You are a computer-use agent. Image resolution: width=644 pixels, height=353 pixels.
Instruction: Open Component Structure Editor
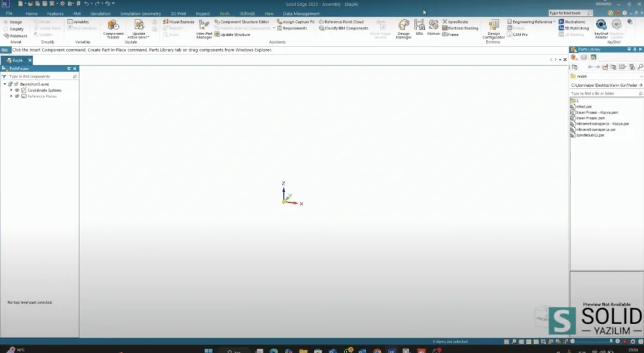coord(241,22)
